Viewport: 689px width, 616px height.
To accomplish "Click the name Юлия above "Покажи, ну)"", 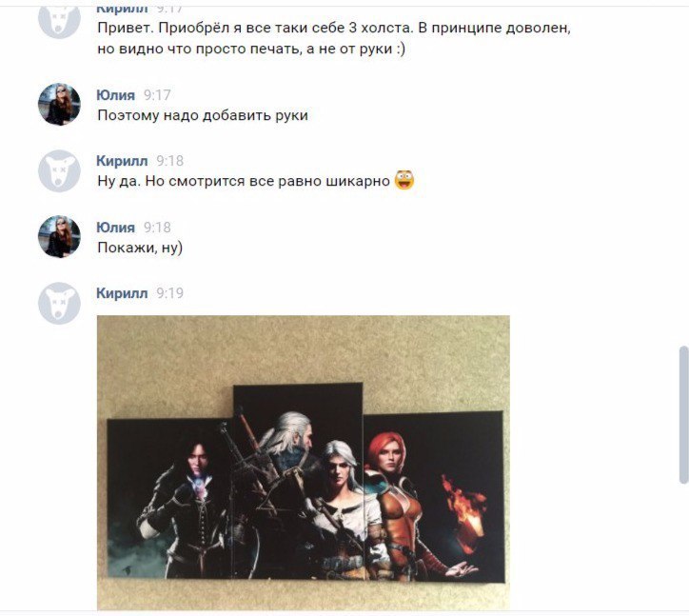I will [x=115, y=228].
